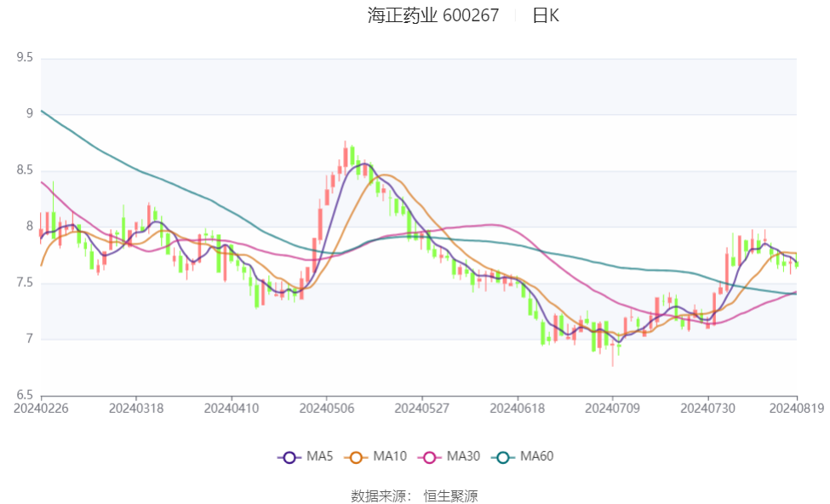This screenshot has height=504, width=830.
Task: Toggle the MA60 legend series
Action: [523, 456]
